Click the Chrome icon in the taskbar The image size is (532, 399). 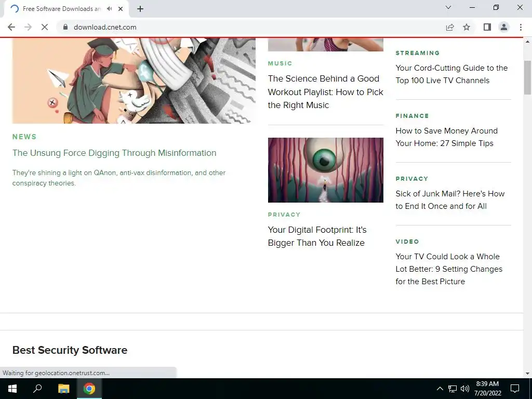click(89, 389)
